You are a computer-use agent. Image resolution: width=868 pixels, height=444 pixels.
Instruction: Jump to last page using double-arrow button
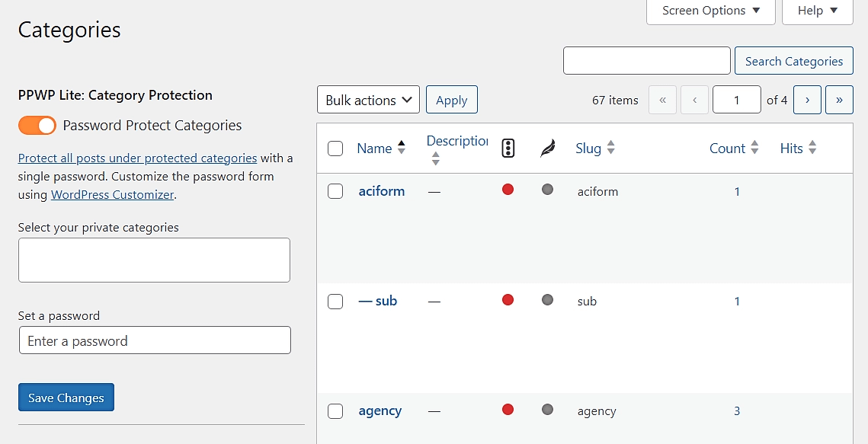[839, 99]
